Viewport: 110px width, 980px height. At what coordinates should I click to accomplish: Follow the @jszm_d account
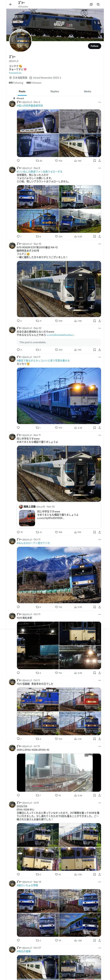click(x=95, y=46)
